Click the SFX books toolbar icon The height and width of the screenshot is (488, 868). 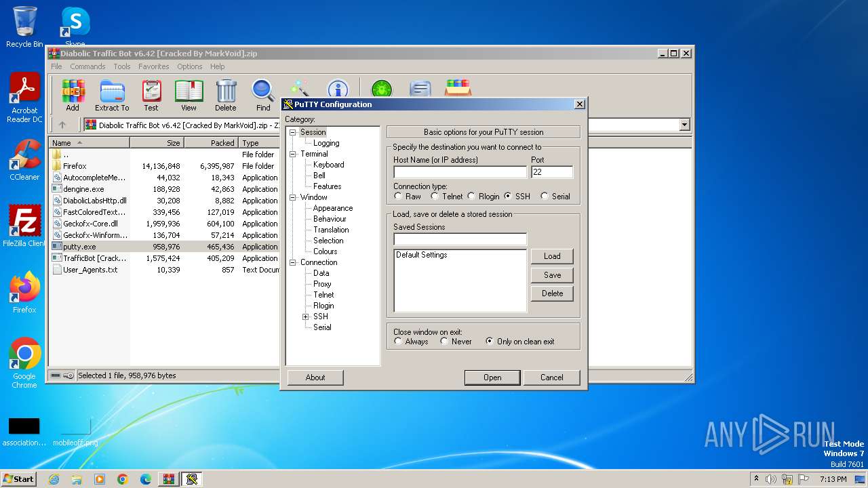tap(458, 88)
